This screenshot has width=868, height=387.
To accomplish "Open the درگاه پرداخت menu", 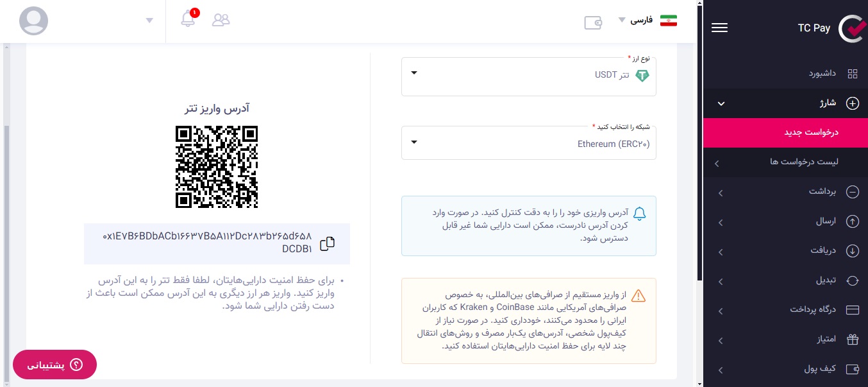I will 785,310.
